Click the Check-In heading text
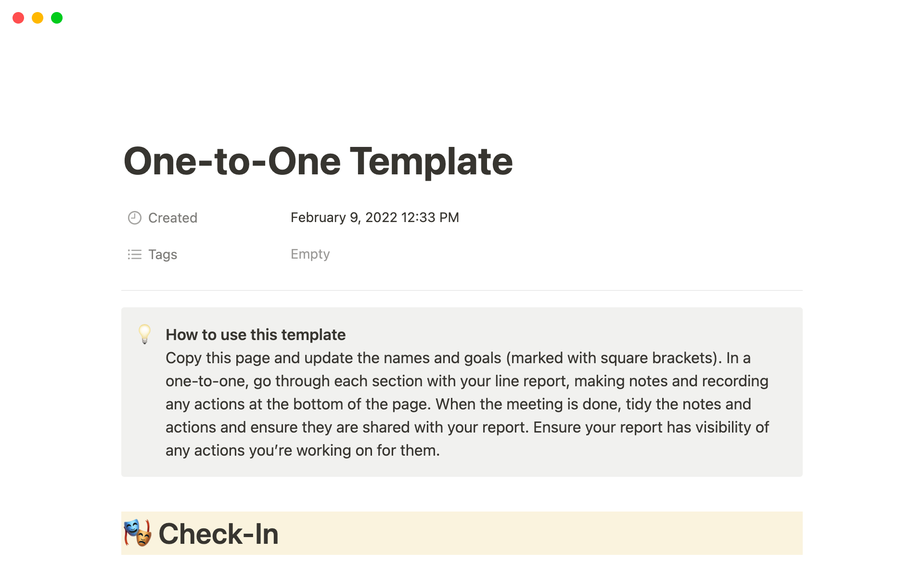 click(x=218, y=534)
